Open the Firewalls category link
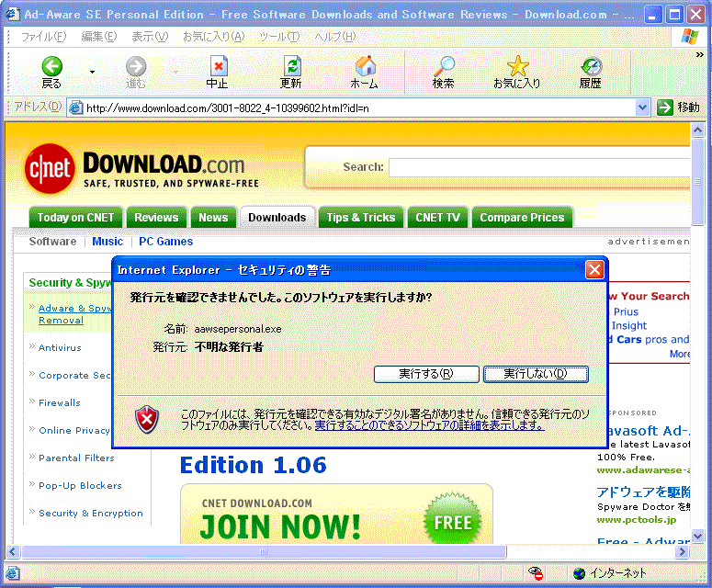The width and height of the screenshot is (712, 588). (x=60, y=403)
